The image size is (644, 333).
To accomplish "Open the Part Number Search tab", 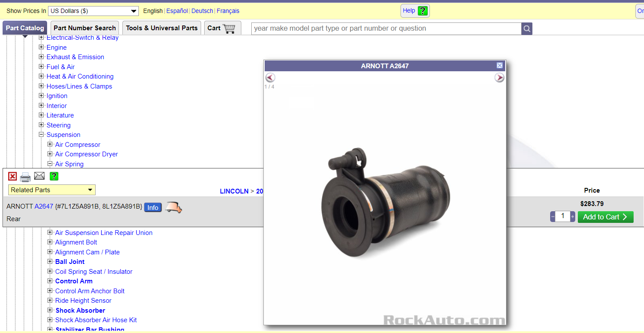I will pyautogui.click(x=85, y=28).
